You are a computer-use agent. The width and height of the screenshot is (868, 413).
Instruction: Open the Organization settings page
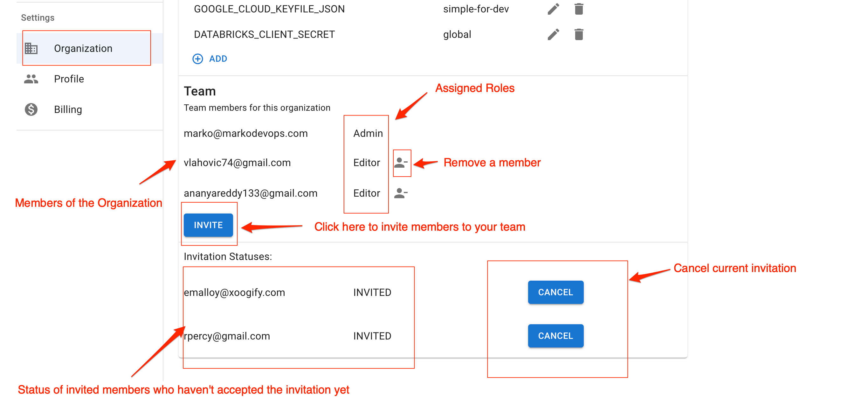coord(83,49)
